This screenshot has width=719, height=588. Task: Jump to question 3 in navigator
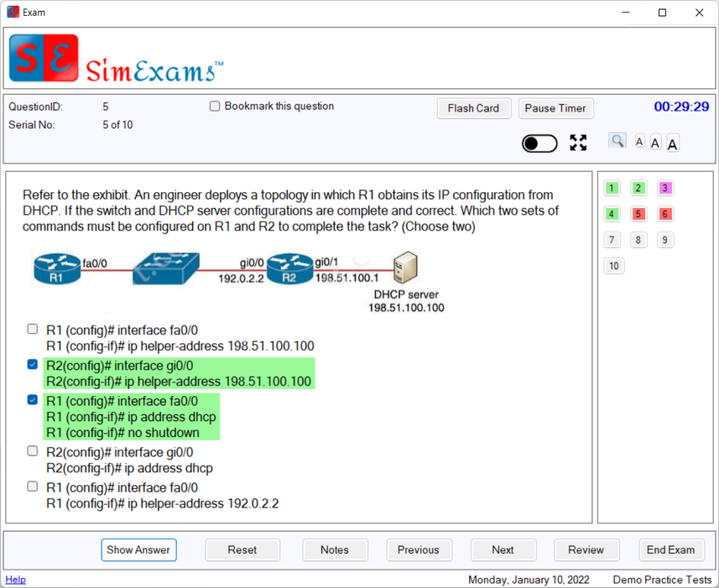[x=664, y=188]
